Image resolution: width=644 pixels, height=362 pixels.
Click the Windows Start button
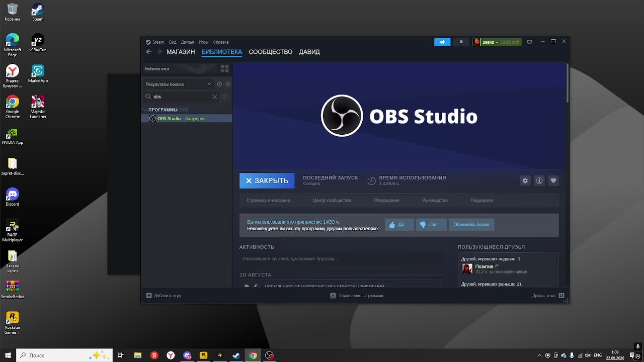(x=8, y=355)
